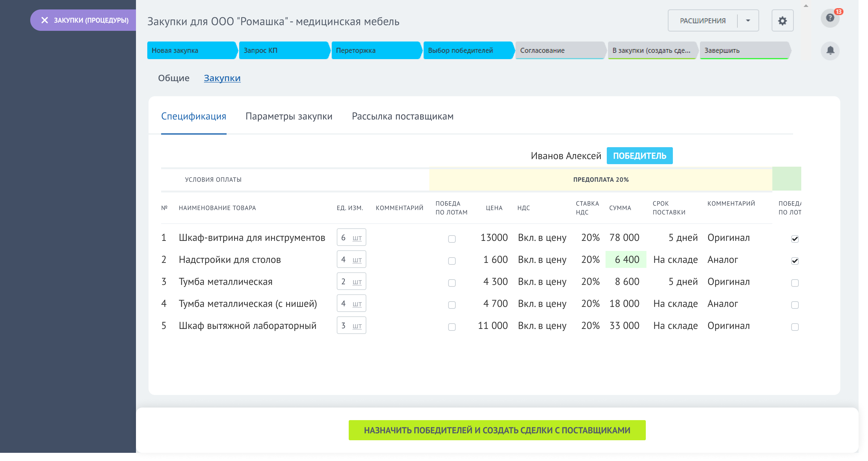This screenshot has width=868, height=461.
Task: Click the ПОБЕДИТЕЛЬ badge for Иванов Алексей
Action: 640,155
